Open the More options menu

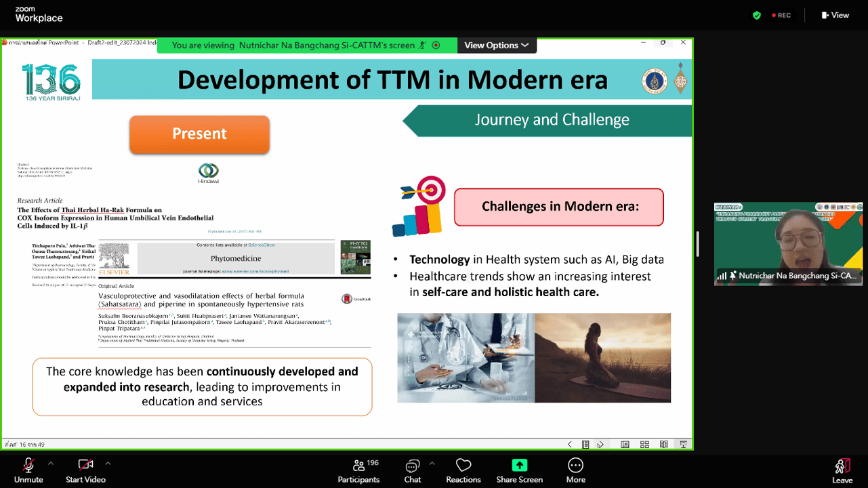[575, 470]
